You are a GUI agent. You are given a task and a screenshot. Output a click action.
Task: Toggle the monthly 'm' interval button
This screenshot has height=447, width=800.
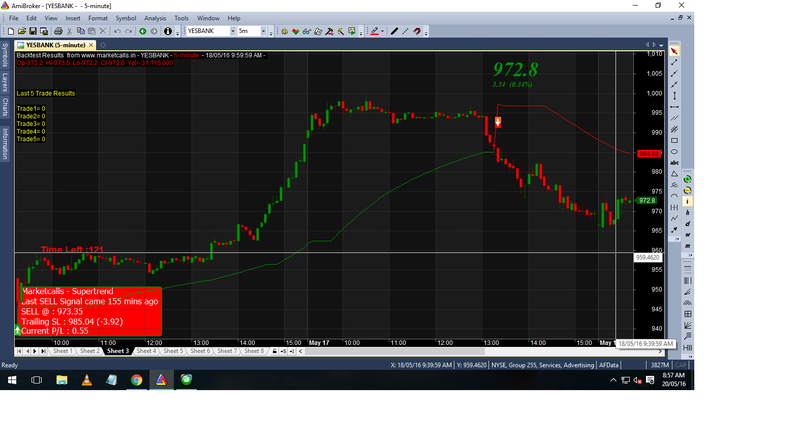coord(687,246)
